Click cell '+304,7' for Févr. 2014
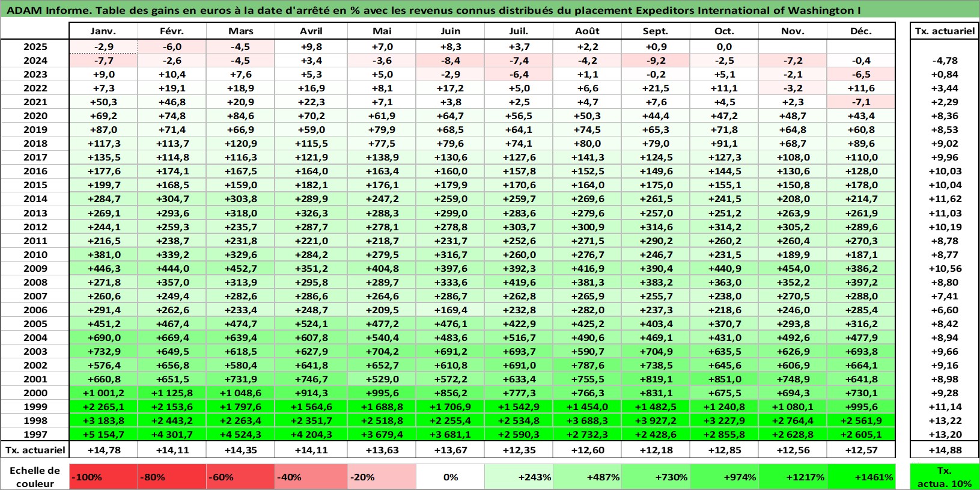 [x=172, y=198]
